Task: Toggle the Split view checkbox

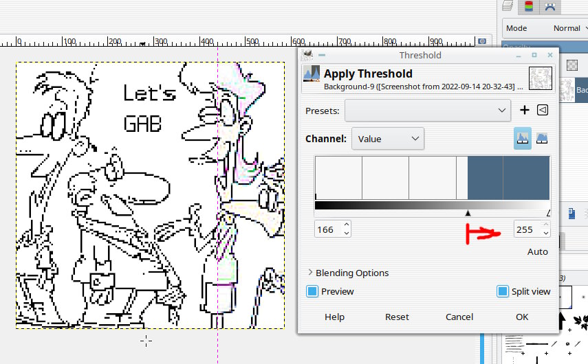Action: 503,291
